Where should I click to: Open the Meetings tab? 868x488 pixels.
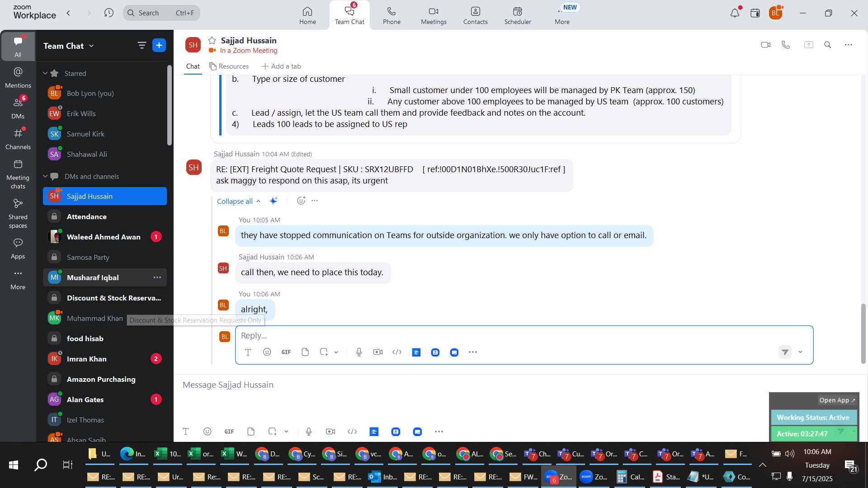434,15
